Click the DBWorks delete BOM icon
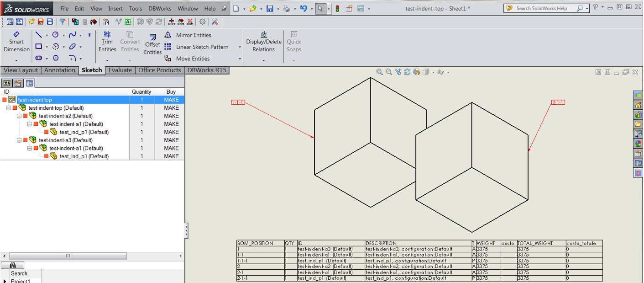 click(x=190, y=21)
